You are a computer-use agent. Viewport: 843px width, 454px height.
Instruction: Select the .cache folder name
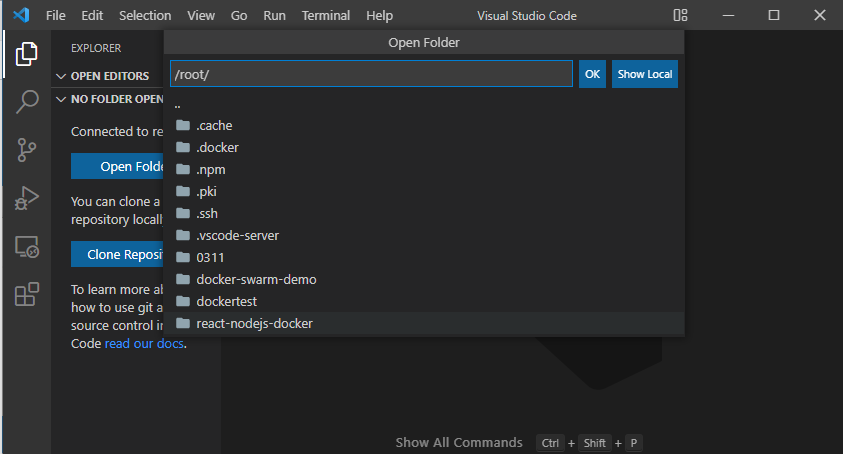[214, 125]
